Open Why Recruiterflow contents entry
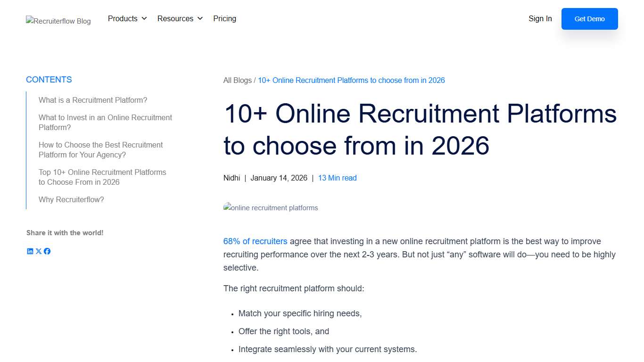The height and width of the screenshot is (362, 644). pos(71,199)
